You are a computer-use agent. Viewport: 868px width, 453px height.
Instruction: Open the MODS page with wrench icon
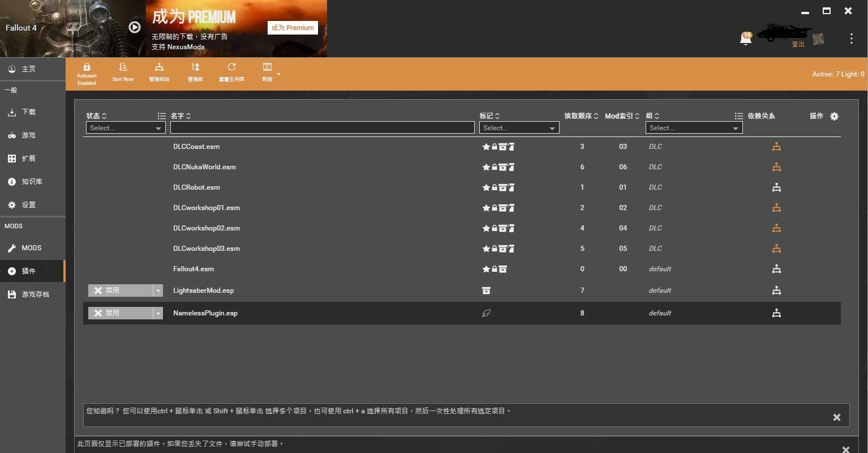click(x=33, y=248)
